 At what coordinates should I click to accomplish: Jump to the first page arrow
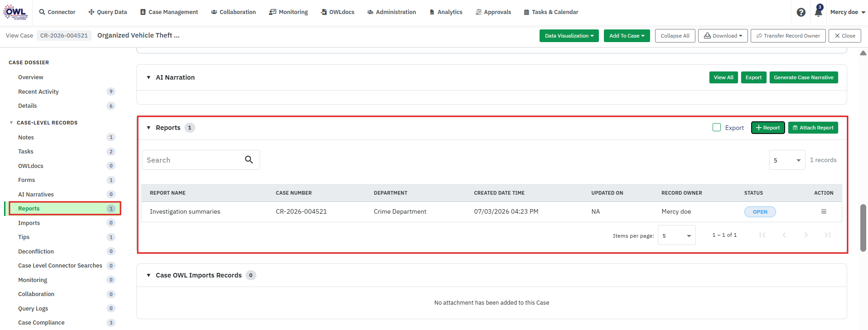[762, 235]
